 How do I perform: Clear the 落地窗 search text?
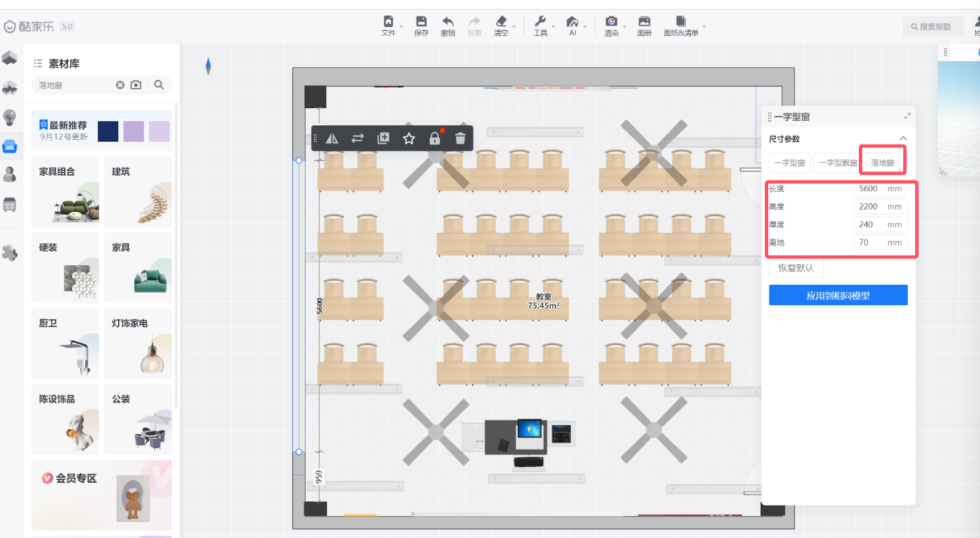point(120,85)
